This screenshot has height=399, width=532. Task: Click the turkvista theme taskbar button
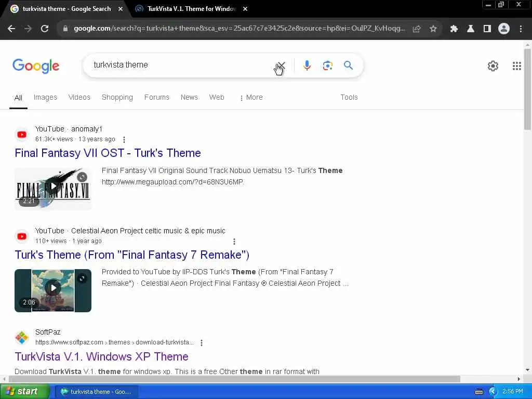pos(96,392)
